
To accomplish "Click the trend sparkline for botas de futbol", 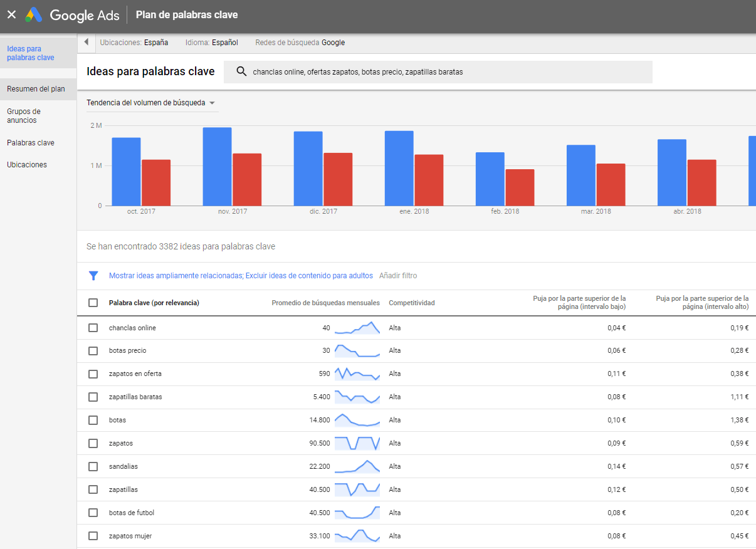I will [x=357, y=513].
